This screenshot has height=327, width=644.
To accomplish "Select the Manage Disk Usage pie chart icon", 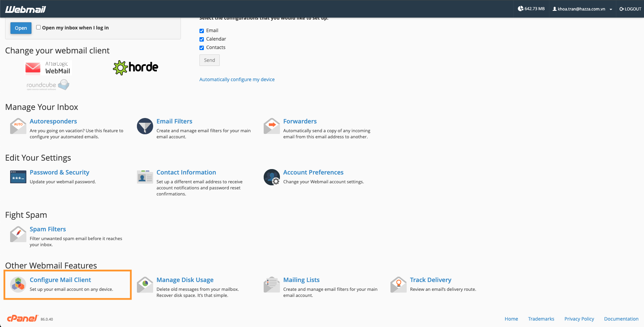I will 145,284.
